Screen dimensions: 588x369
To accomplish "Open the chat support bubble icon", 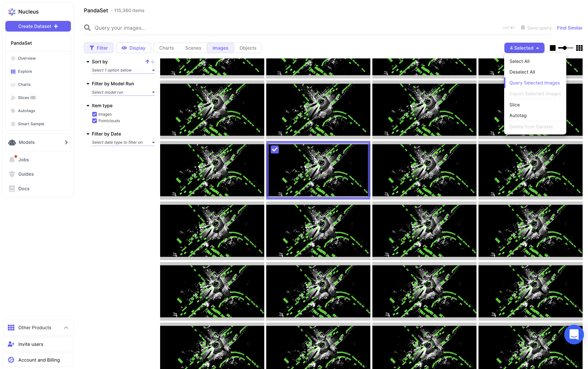I will coord(574,334).
